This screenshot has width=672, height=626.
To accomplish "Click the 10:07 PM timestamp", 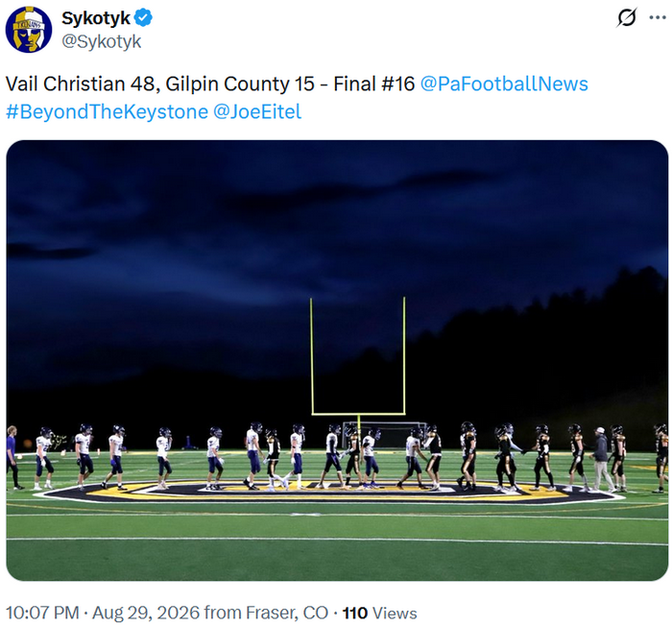I will (x=42, y=613).
